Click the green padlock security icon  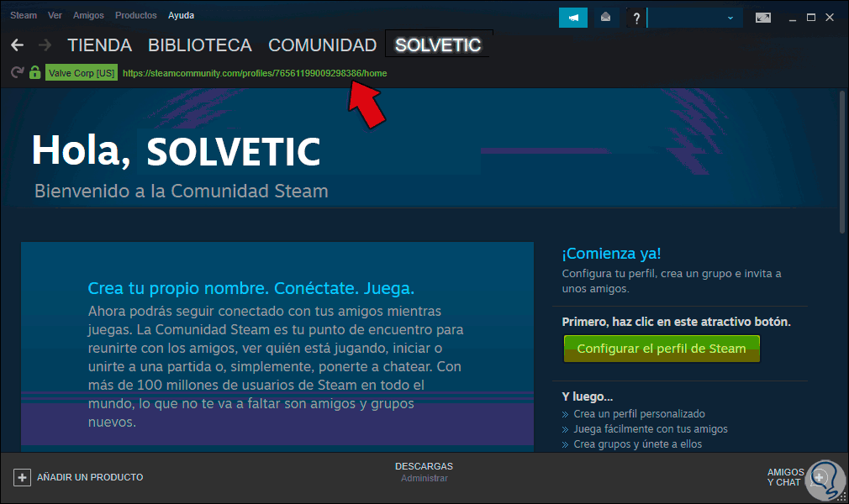pos(35,72)
